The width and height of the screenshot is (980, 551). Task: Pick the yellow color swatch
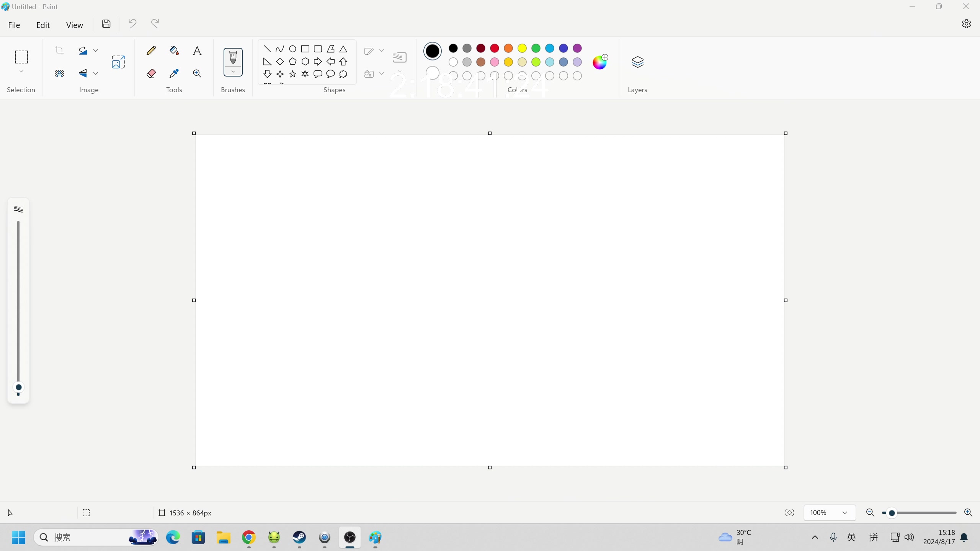(x=522, y=48)
